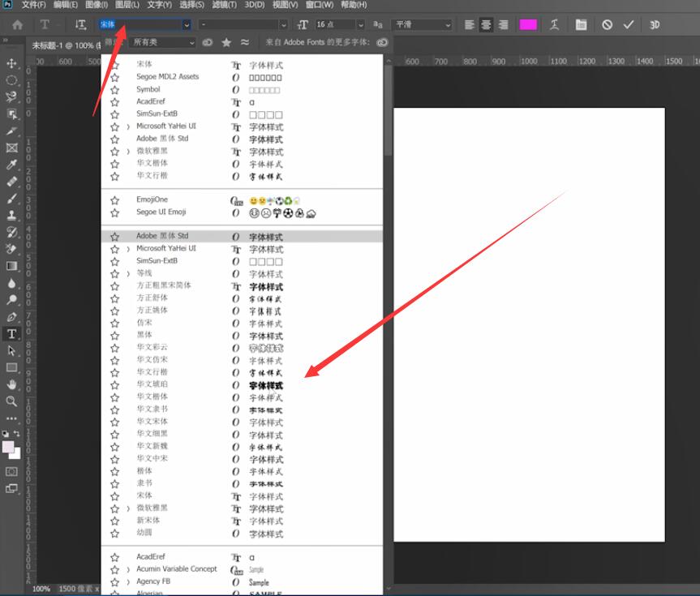Favorite the Segoe UI Emoji font star
This screenshot has height=596, width=700.
tap(114, 212)
